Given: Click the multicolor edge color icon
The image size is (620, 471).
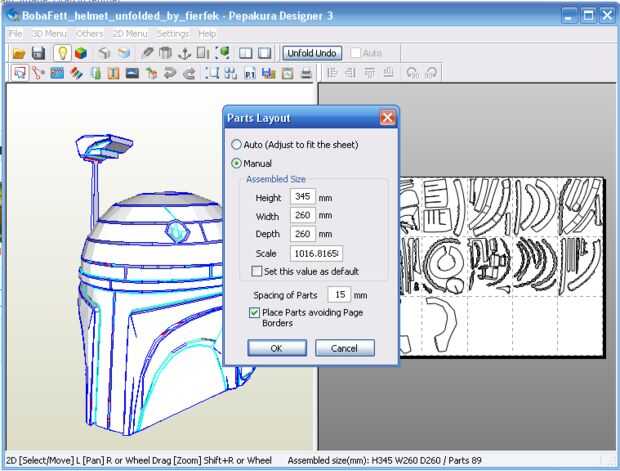Looking at the screenshot, I should point(76,73).
